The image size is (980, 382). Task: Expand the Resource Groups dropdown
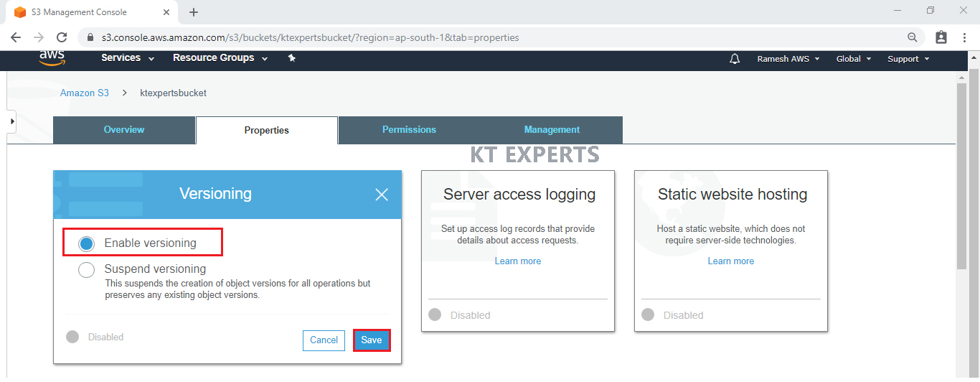pyautogui.click(x=220, y=58)
